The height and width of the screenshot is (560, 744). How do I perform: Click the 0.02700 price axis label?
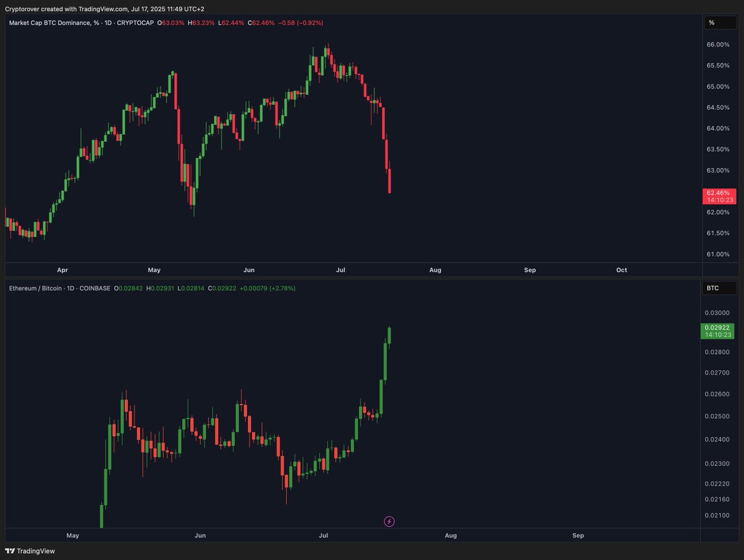(717, 373)
